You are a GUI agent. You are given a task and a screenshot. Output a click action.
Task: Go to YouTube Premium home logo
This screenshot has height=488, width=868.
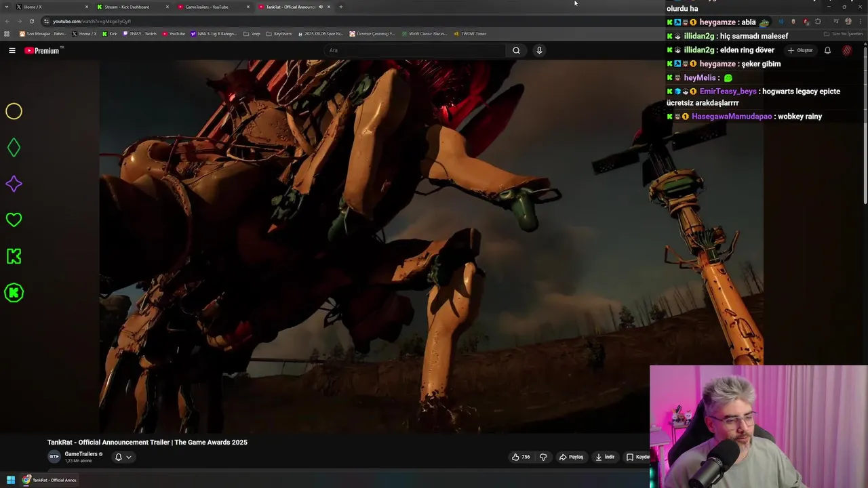click(42, 50)
